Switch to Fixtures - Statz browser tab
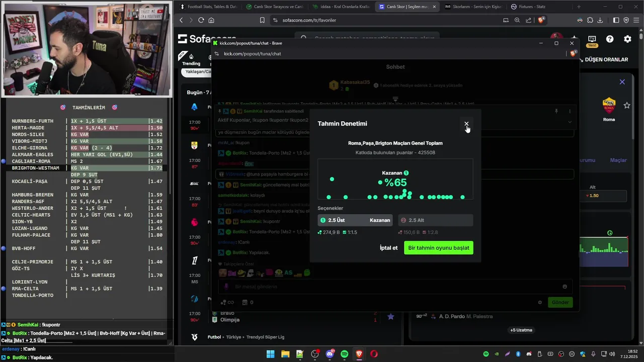The height and width of the screenshot is (362, 644). [538, 7]
